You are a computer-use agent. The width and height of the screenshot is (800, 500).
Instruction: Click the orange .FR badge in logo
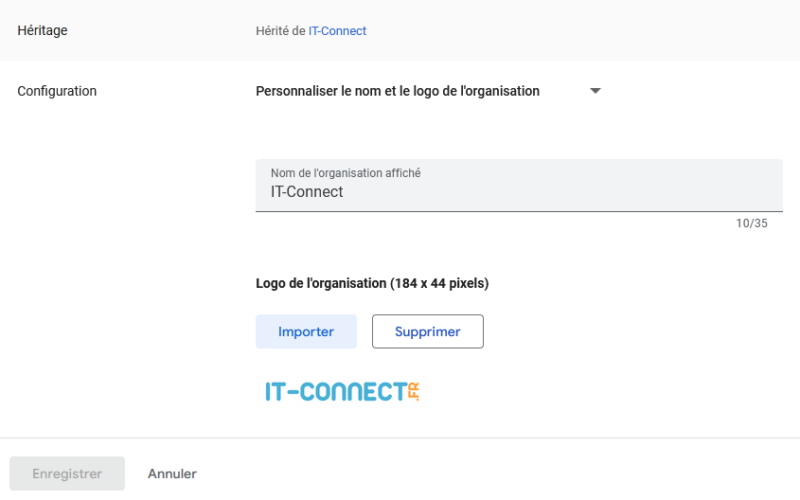pyautogui.click(x=413, y=391)
